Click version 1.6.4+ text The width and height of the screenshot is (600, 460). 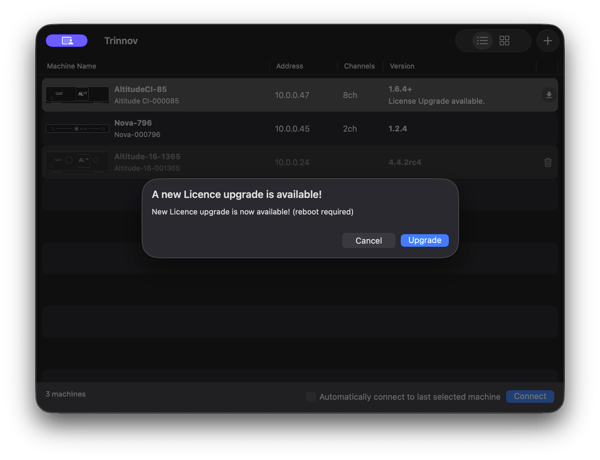click(400, 89)
